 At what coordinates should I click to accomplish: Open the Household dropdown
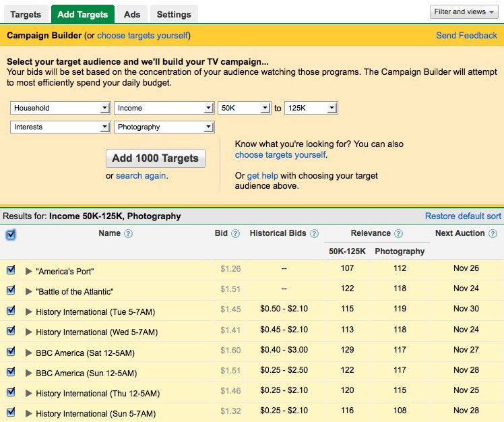pos(60,108)
